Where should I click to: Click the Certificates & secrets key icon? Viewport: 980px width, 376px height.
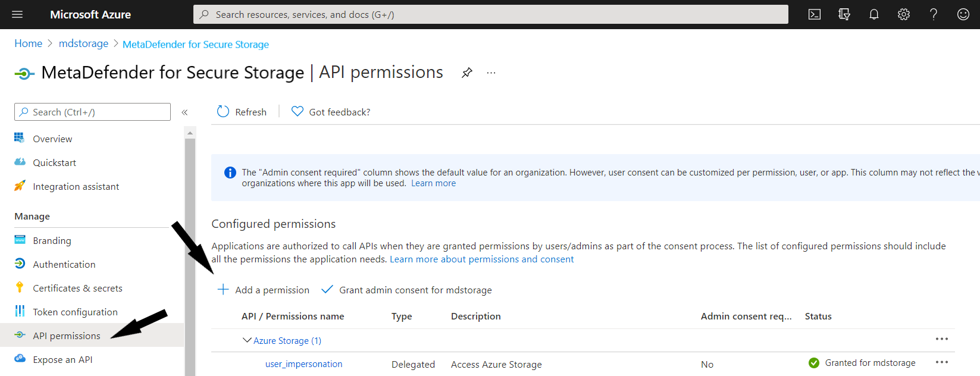(x=20, y=287)
